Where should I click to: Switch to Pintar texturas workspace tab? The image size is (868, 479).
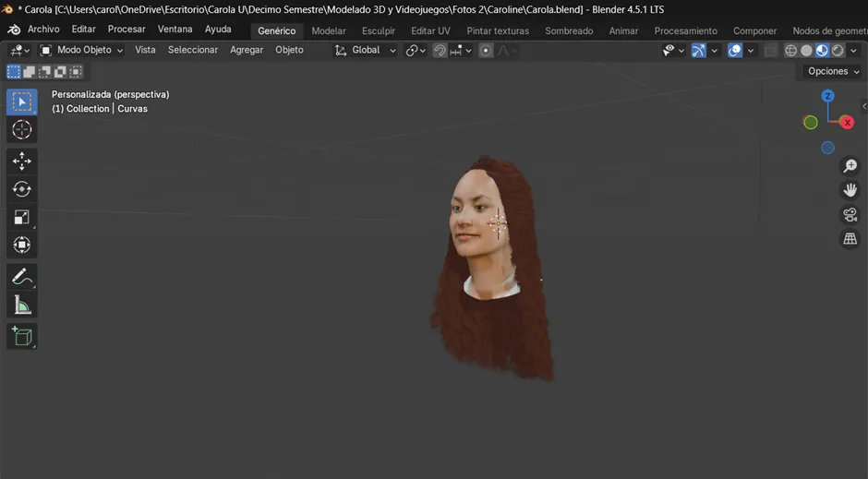[x=498, y=31]
